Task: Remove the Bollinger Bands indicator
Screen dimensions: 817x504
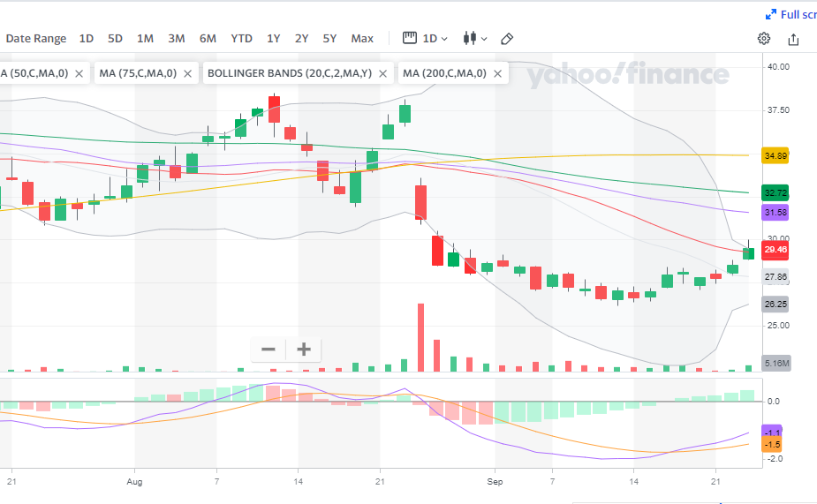Action: (x=385, y=73)
